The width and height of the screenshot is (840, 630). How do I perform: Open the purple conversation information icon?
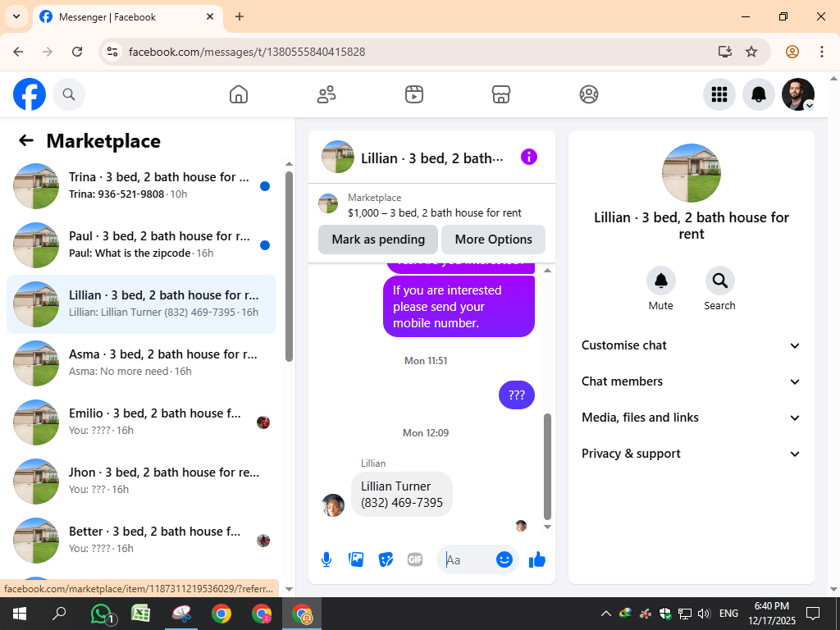(529, 157)
